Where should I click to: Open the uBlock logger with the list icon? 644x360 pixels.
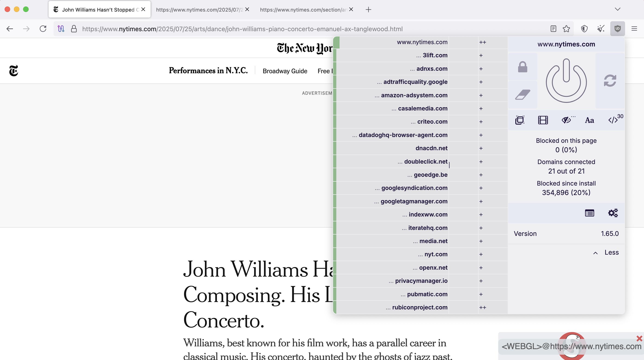589,213
